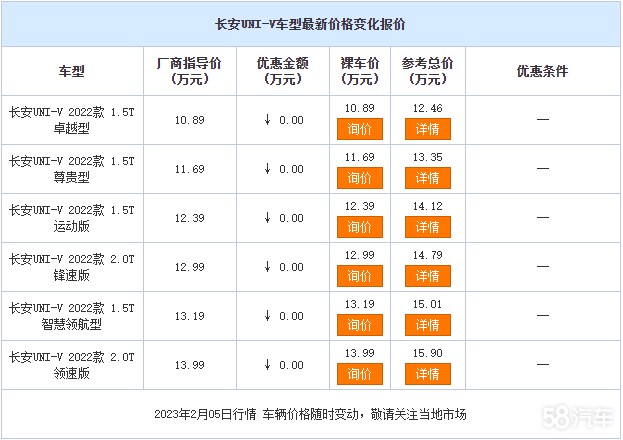Click 询价 button for 1.5T 尊贵型
This screenshot has width=623, height=440.
click(360, 178)
